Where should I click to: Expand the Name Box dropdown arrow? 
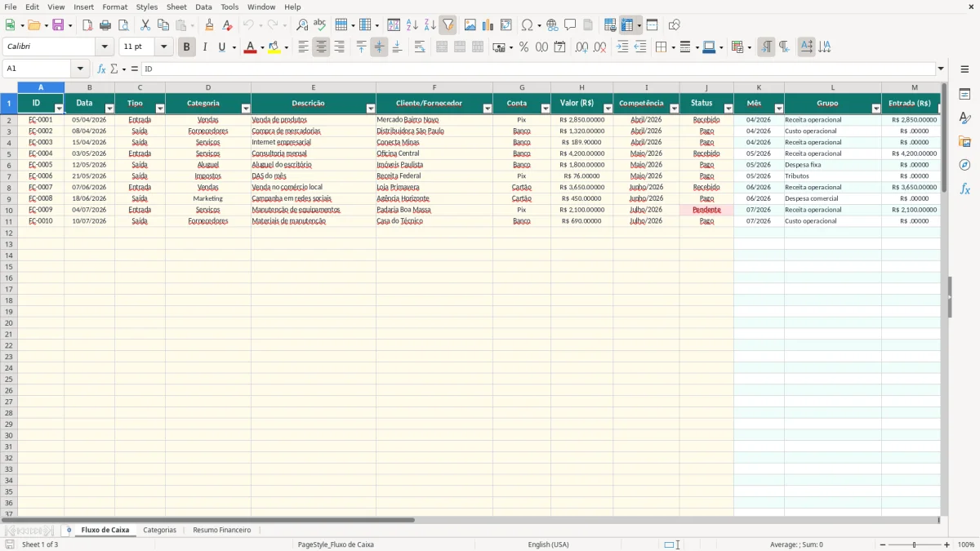(x=80, y=69)
